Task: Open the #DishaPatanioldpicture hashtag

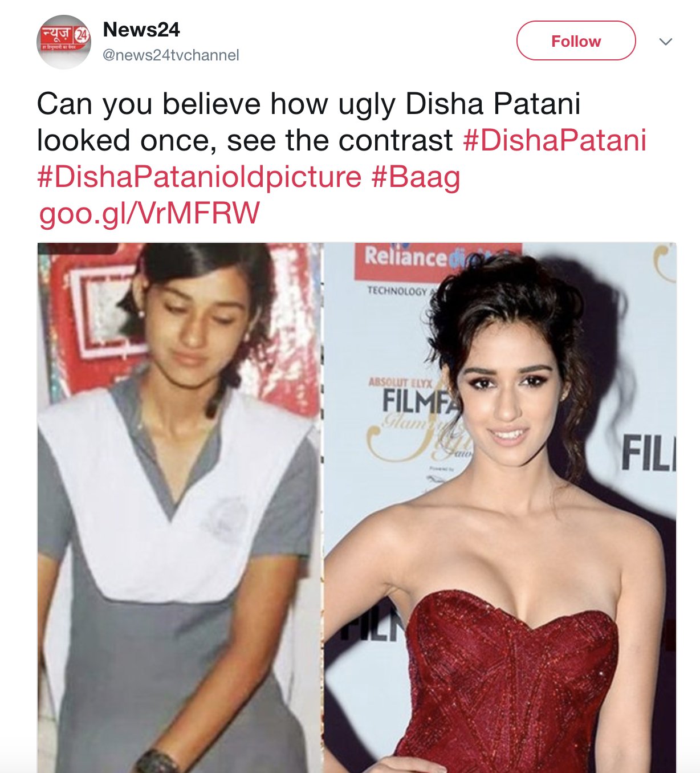Action: 199,177
